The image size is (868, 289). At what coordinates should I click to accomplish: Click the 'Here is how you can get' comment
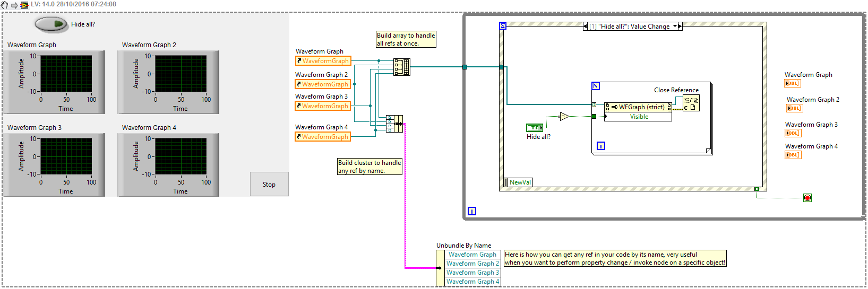[x=615, y=258]
